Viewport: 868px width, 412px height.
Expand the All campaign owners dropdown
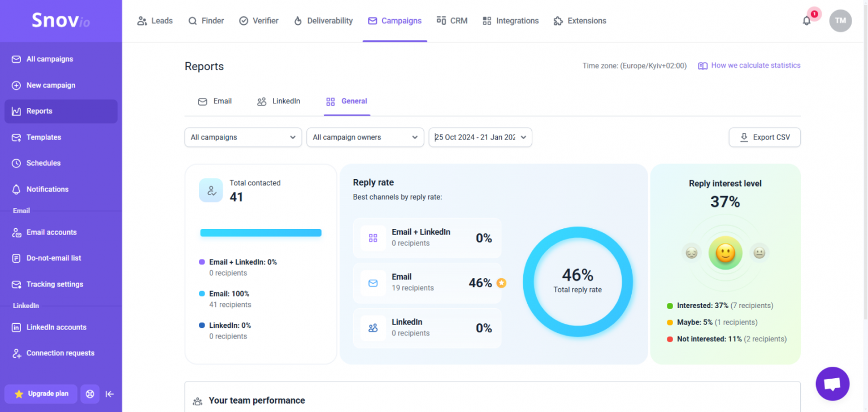tap(365, 137)
